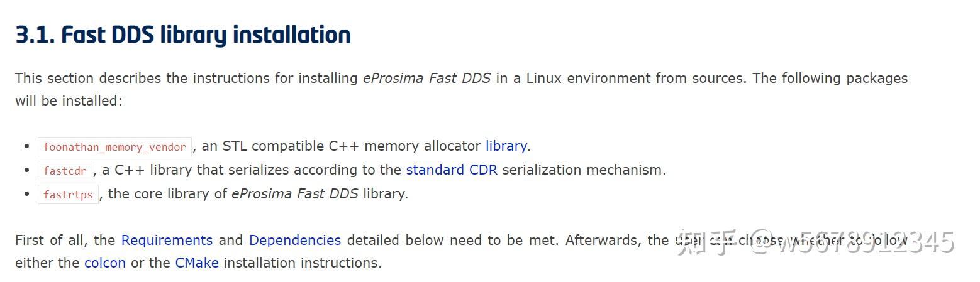
Task: Click the colcon installation link
Action: coord(105,263)
